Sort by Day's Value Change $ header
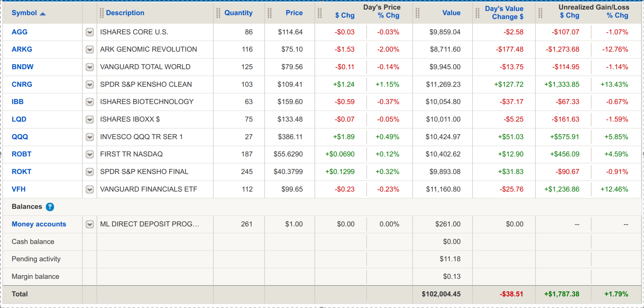 click(x=504, y=13)
